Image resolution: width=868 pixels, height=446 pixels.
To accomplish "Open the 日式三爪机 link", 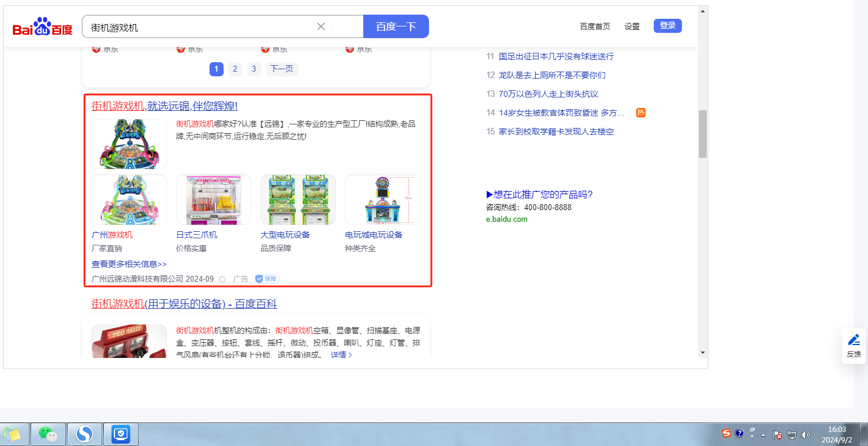I will (197, 235).
